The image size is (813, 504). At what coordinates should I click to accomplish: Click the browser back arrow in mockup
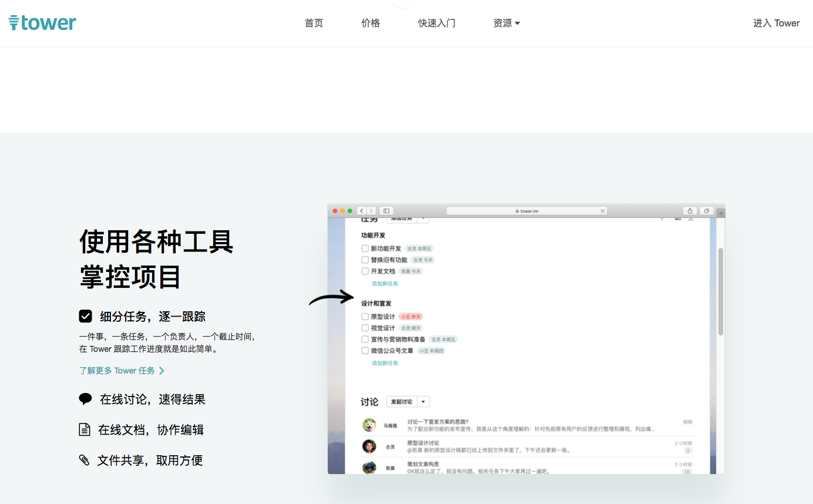(x=362, y=211)
